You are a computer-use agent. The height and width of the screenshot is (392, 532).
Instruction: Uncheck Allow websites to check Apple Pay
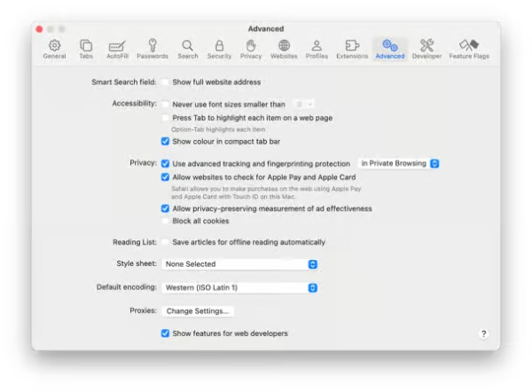(165, 177)
